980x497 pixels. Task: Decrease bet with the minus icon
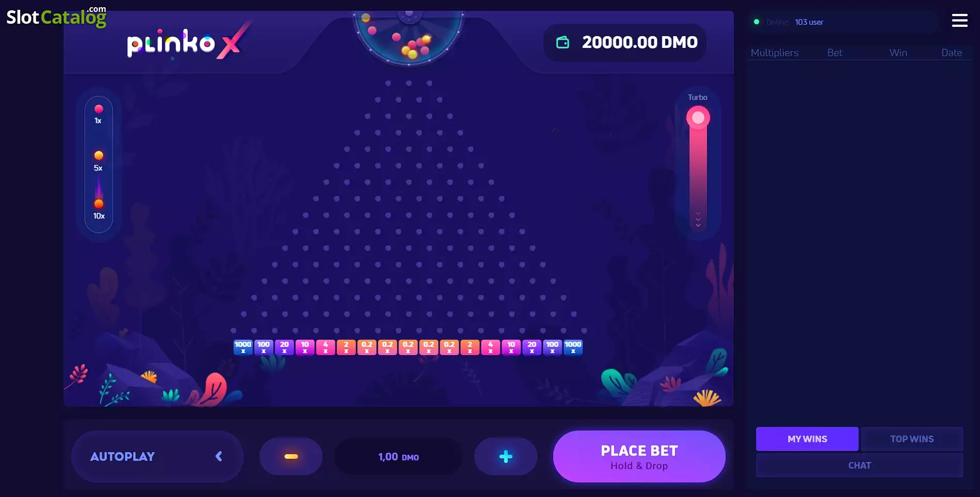coord(291,456)
